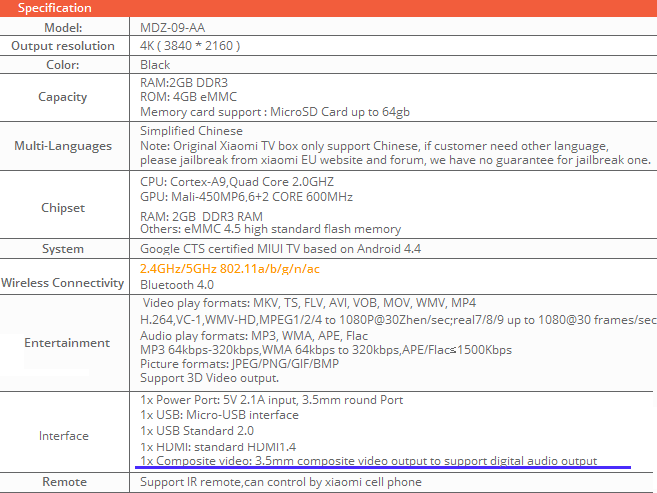This screenshot has height=493, width=657.
Task: Click the 'RAM:2GB DDR3' line
Action: (x=184, y=83)
